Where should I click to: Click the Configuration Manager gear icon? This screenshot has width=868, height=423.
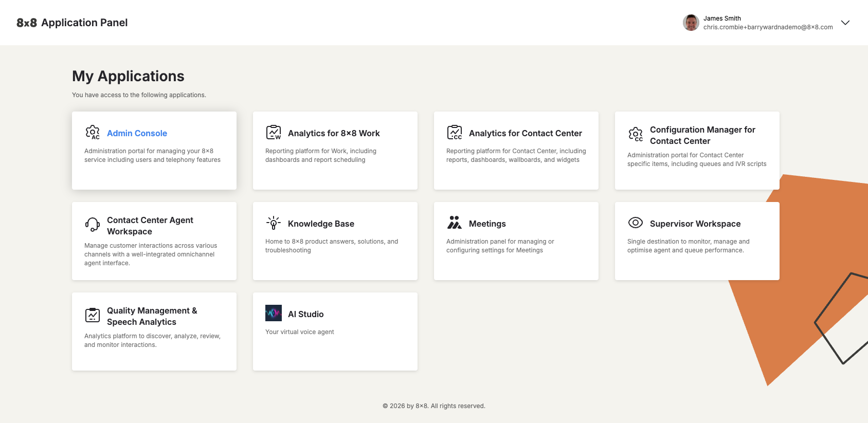point(636,135)
